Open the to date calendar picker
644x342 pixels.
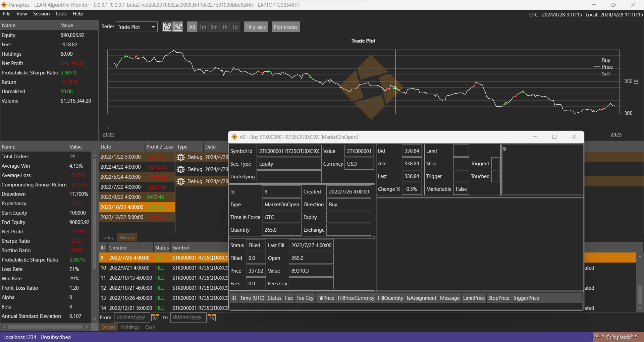pos(212,318)
